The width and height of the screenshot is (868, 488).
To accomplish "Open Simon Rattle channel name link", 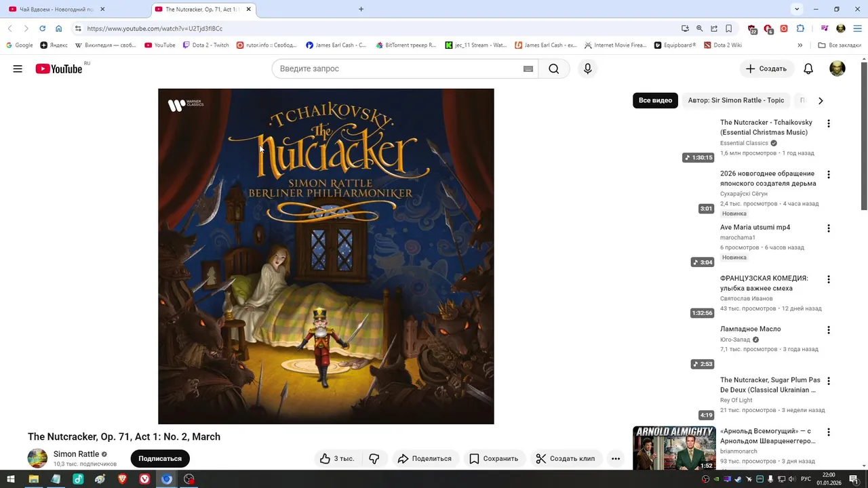I will (x=76, y=454).
